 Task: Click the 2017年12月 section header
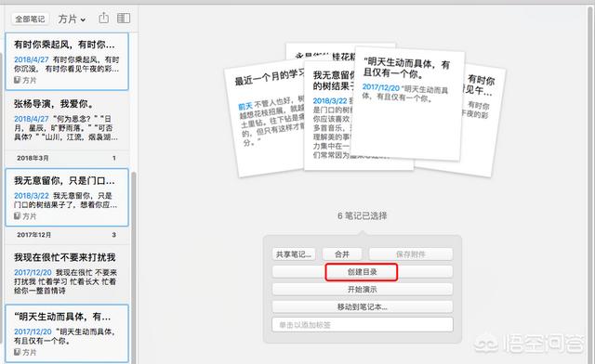[67, 235]
